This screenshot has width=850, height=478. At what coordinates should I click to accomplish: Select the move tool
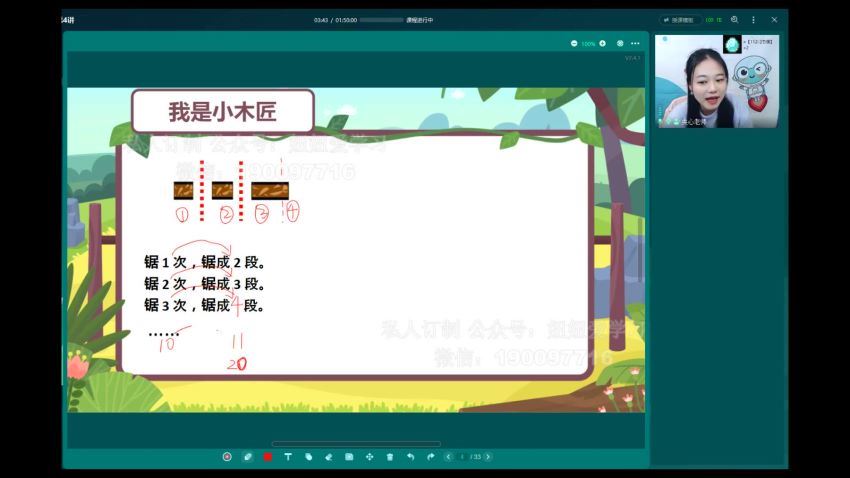369,457
